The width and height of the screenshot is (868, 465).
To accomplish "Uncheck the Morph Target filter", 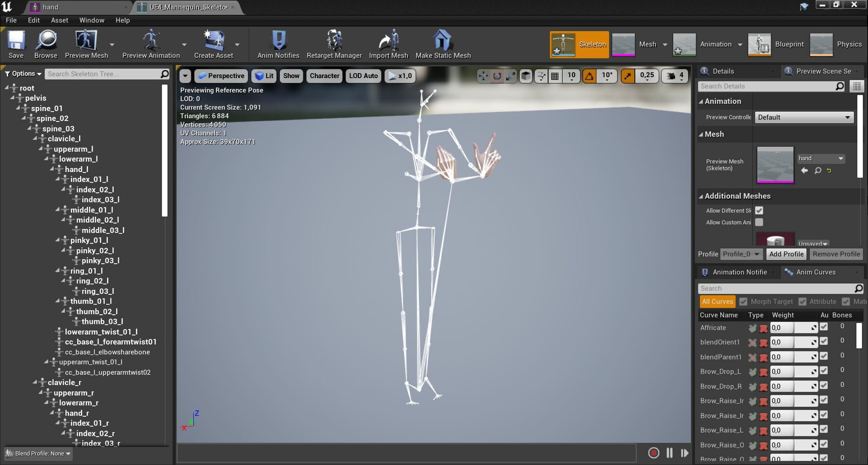I will pyautogui.click(x=742, y=301).
